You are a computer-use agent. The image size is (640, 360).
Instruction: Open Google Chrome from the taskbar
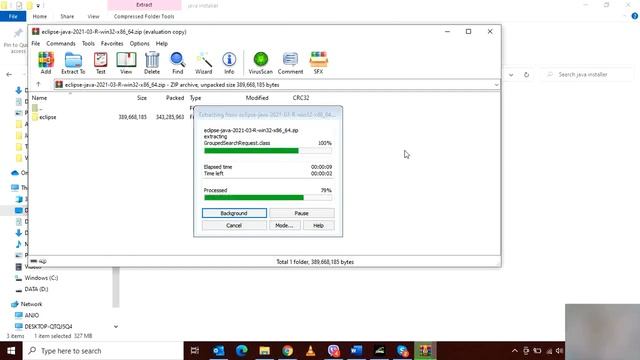[287, 351]
